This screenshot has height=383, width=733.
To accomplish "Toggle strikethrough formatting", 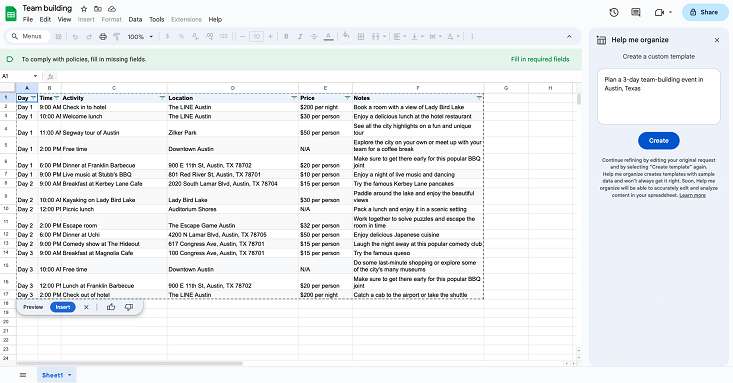I will pos(314,36).
